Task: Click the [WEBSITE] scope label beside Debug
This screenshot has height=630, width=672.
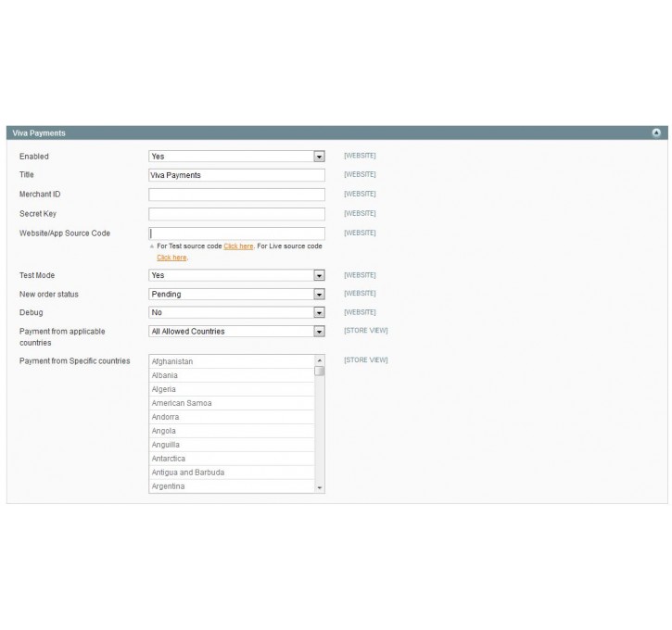Action: [x=360, y=312]
